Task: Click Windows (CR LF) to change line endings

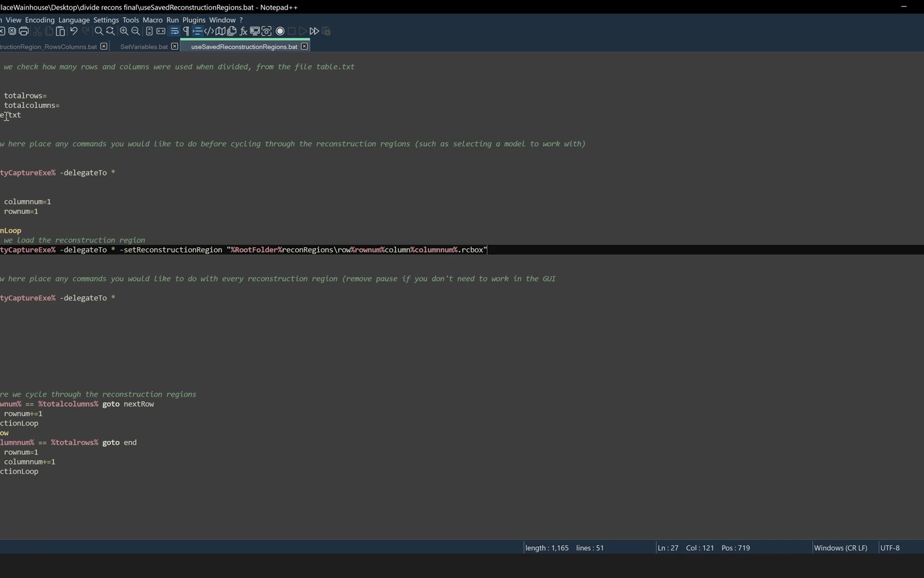Action: click(841, 547)
